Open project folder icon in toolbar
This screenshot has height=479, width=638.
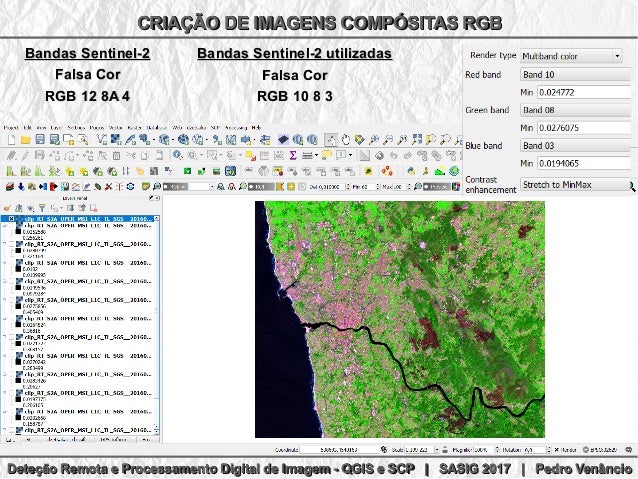[x=26, y=140]
